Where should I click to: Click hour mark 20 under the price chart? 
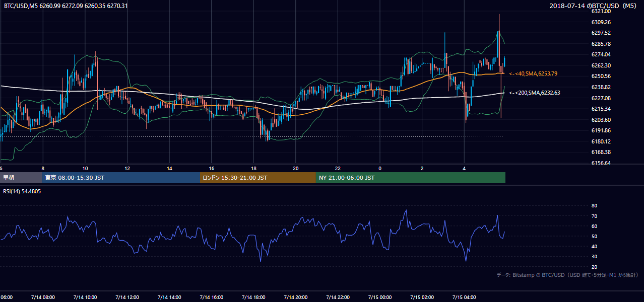pyautogui.click(x=296, y=169)
